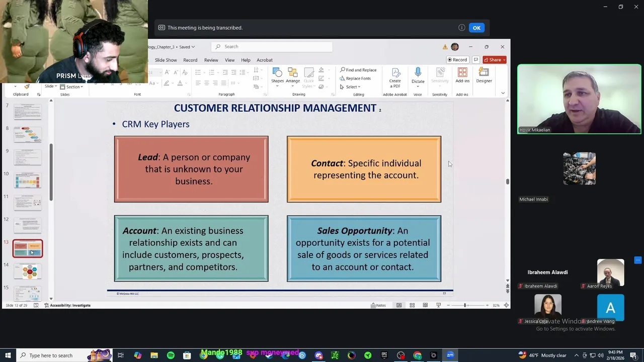Click the spell check icon in status bar
The image size is (644, 362).
(36, 305)
